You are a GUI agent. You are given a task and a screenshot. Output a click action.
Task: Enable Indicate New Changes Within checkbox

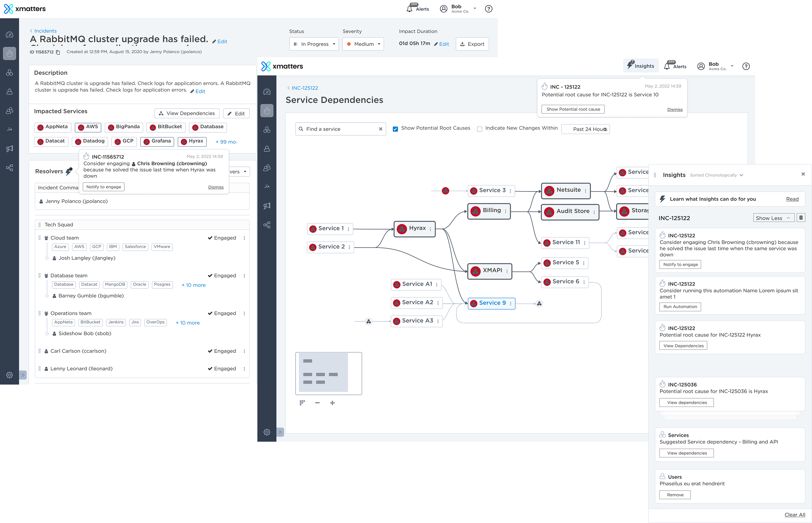[x=480, y=129]
